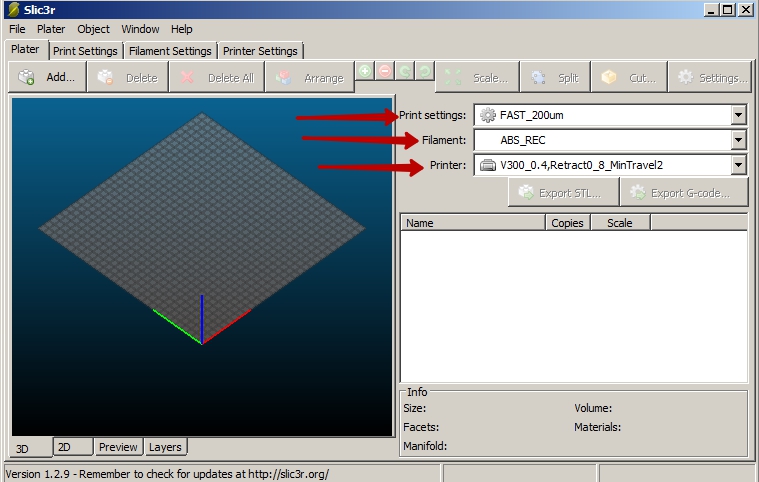759x482 pixels.
Task: Click the Export STL... button
Action: (x=564, y=193)
